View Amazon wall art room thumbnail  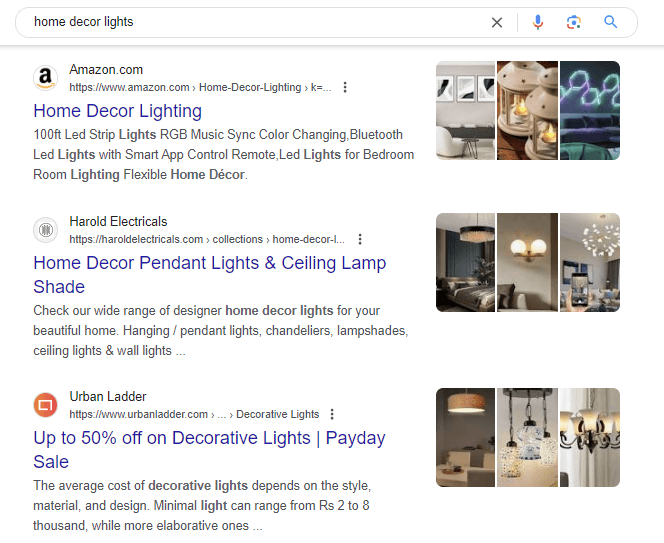[x=465, y=111]
